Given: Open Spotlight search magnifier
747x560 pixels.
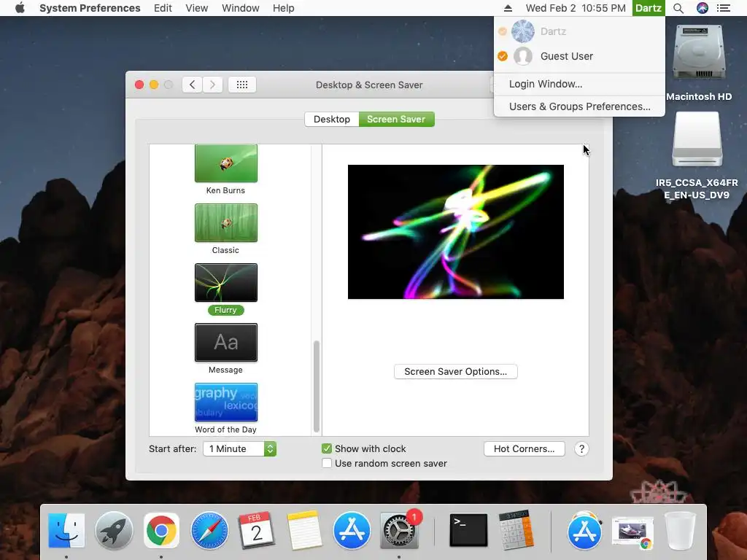Looking at the screenshot, I should (x=678, y=8).
